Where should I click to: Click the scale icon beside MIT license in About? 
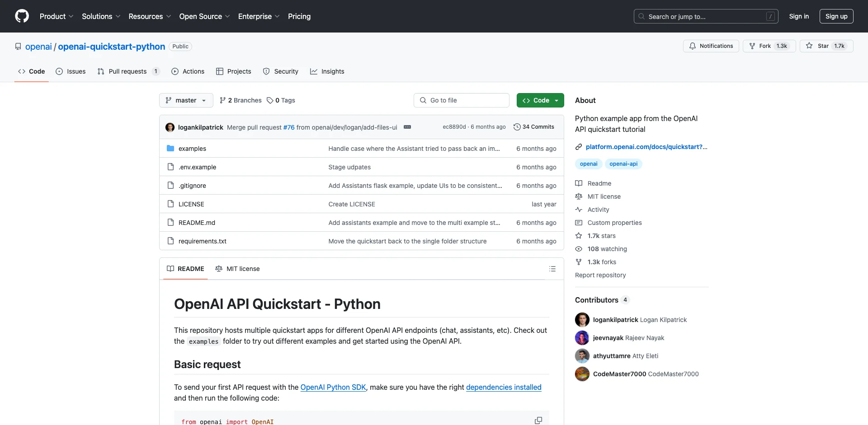coord(579,196)
